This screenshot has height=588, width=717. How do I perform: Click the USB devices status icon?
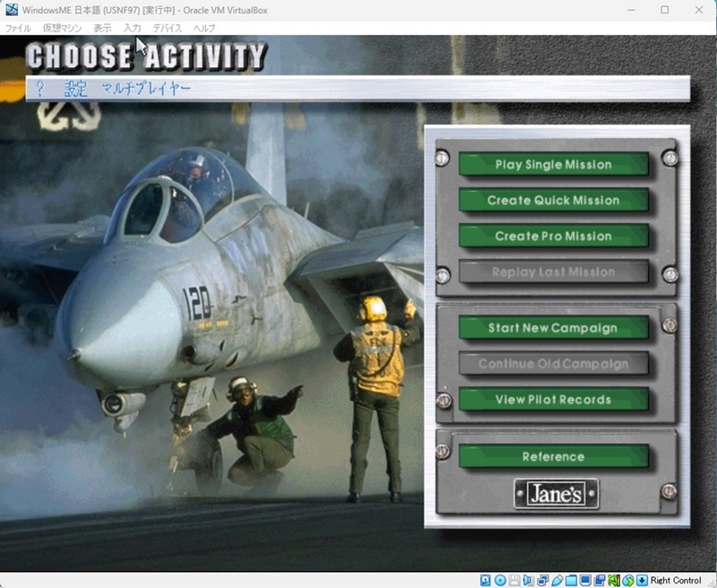pos(557,580)
